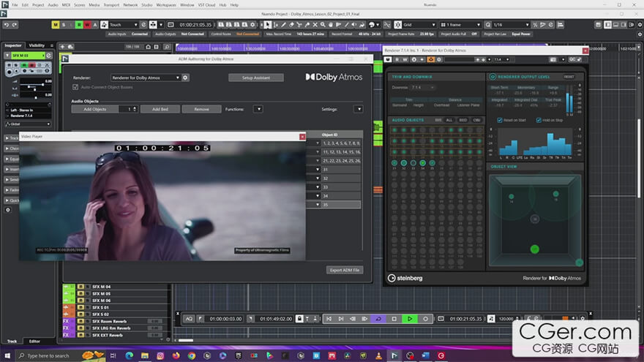Click the Add Bed button

tap(160, 109)
